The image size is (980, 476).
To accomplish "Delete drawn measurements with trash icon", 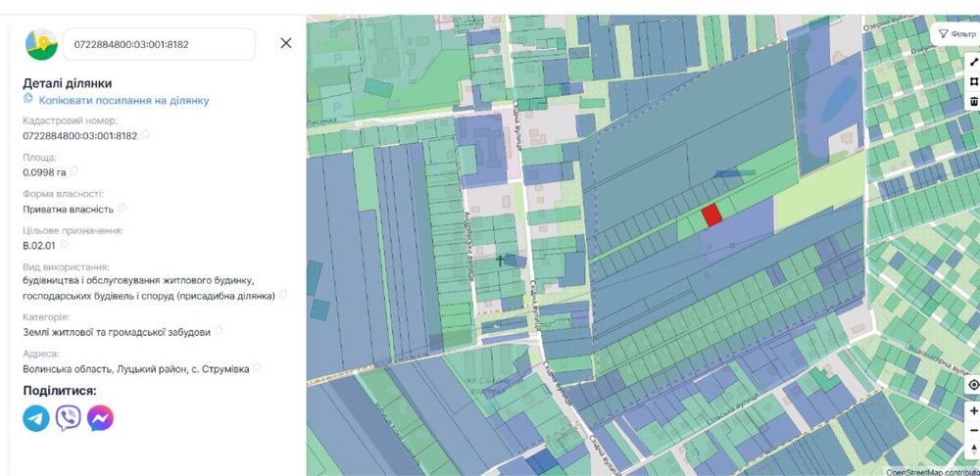I will pos(973,101).
